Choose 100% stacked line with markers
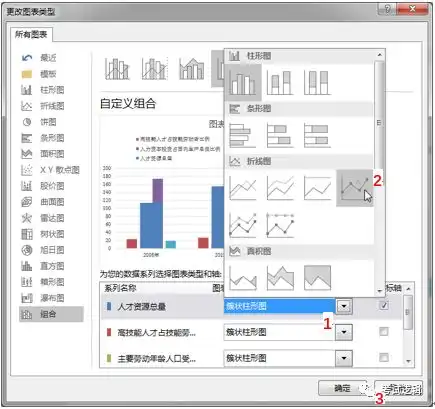The image size is (435, 409). click(x=280, y=225)
